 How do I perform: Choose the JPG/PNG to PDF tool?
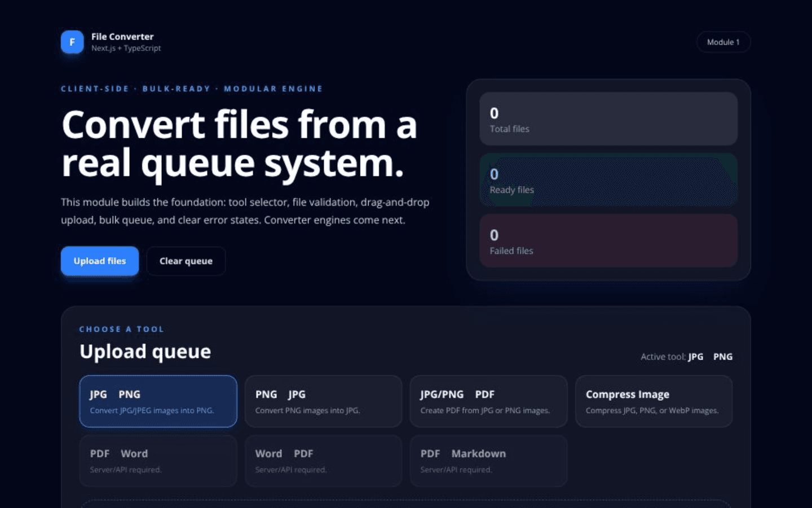coord(489,401)
